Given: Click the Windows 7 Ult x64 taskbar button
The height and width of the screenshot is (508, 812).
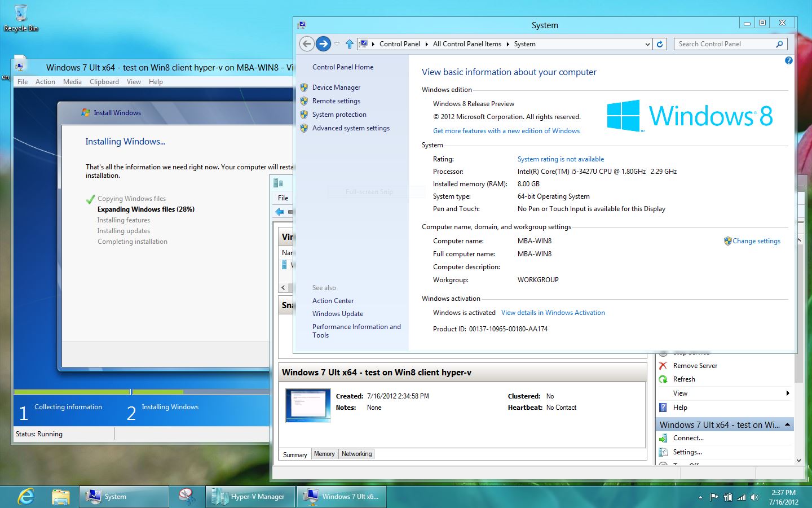Looking at the screenshot, I should 342,497.
